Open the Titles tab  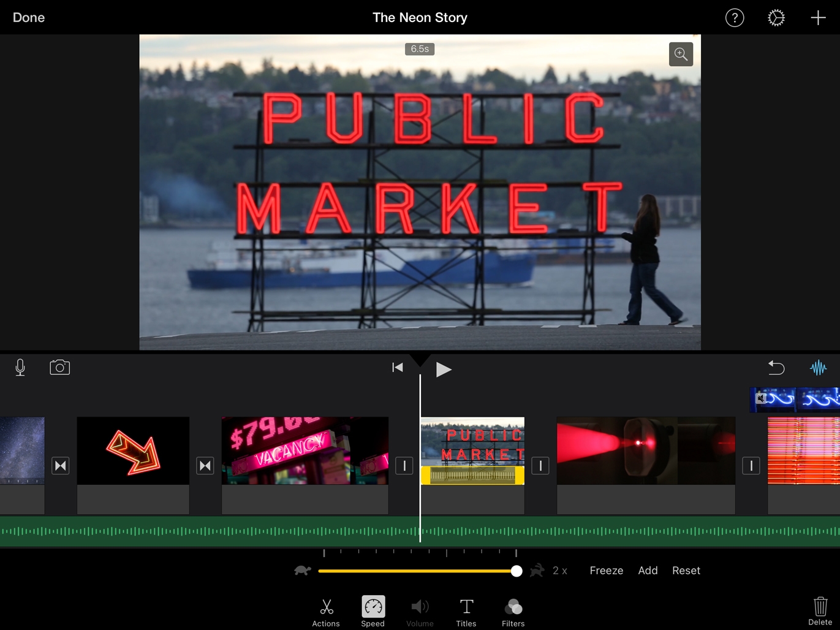tap(466, 612)
